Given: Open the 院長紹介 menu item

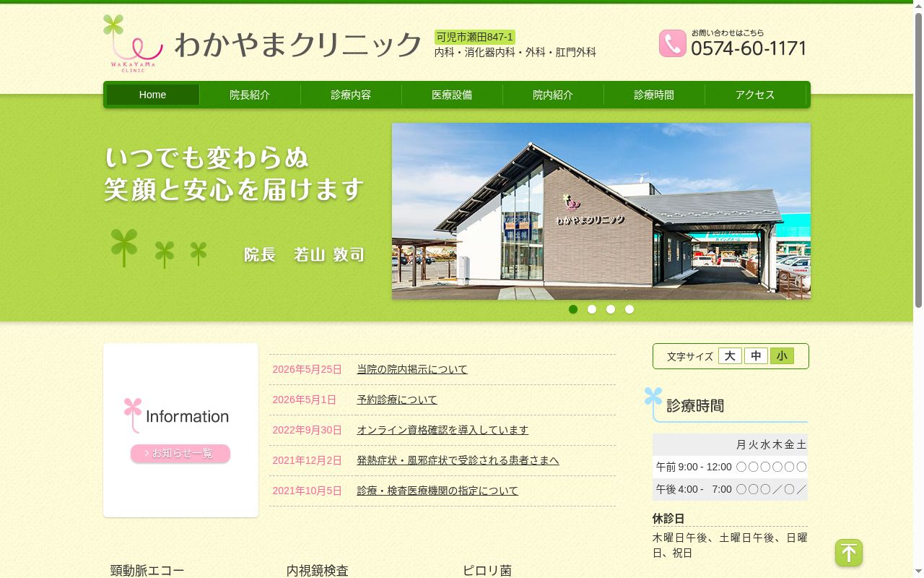Looking at the screenshot, I should pos(250,95).
